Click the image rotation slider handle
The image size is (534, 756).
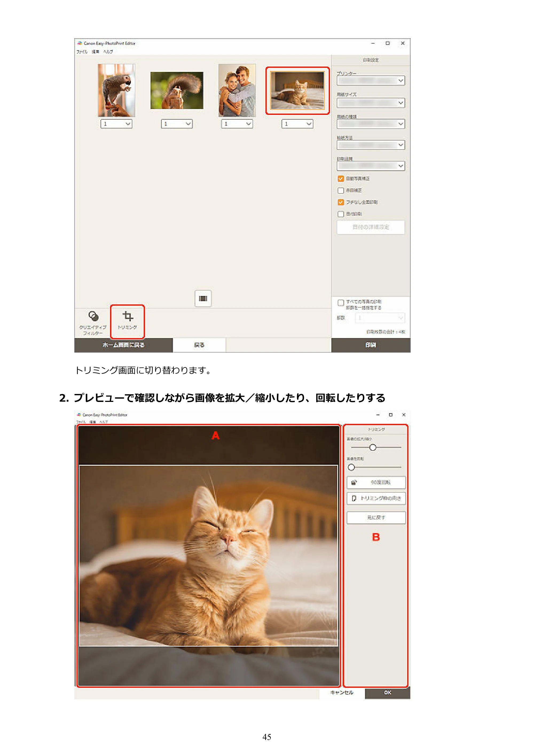coord(351,467)
